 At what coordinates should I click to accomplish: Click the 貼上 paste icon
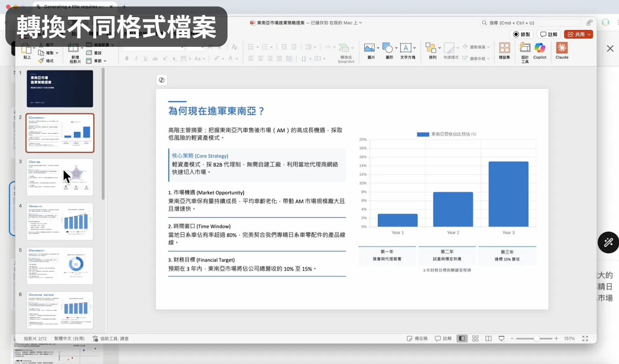tap(27, 48)
